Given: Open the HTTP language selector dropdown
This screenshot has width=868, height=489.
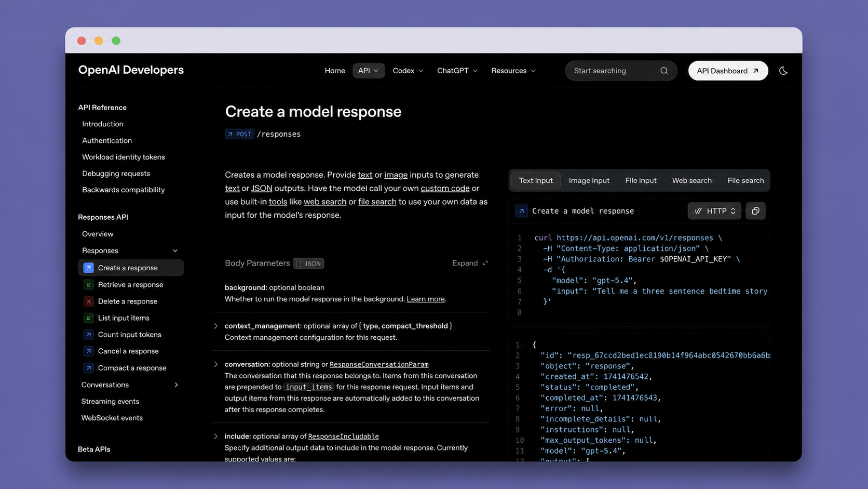Looking at the screenshot, I should click(715, 211).
